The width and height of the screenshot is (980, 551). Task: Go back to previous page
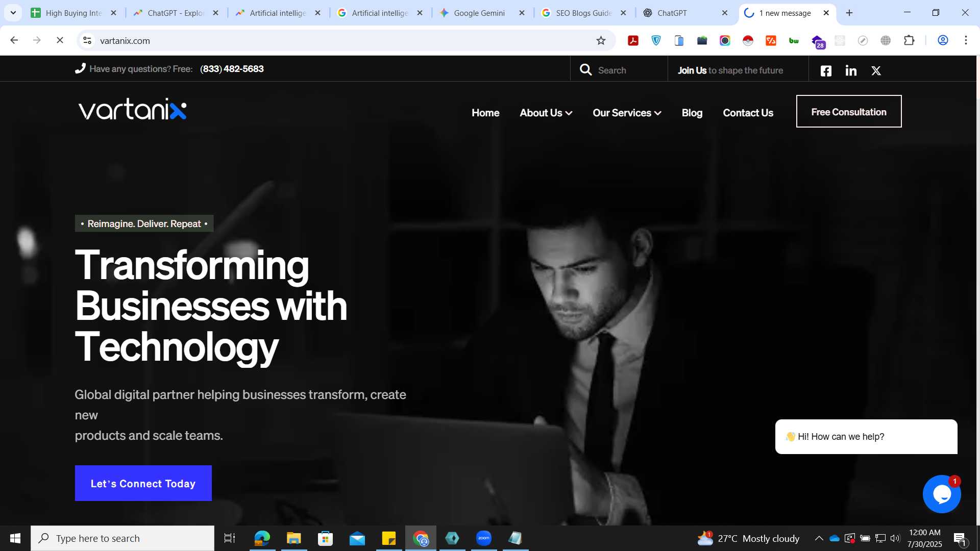click(14, 40)
